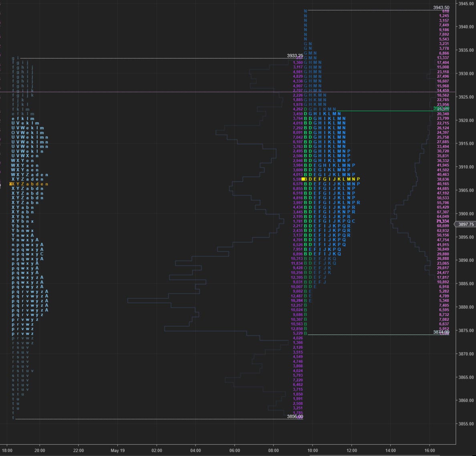The image size is (476, 456).
Task: Select the session low label 3874.00
Action: click(441, 332)
